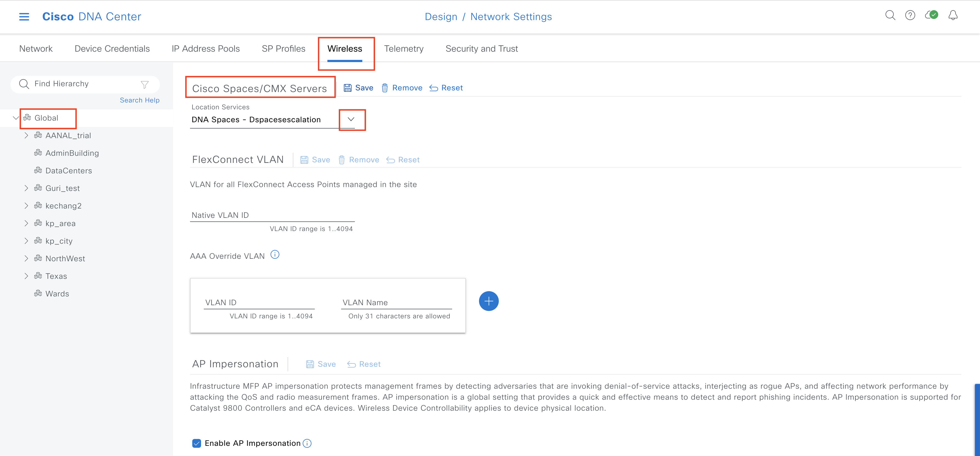Image resolution: width=980 pixels, height=456 pixels.
Task: Switch to the Telemetry tab
Action: pyautogui.click(x=403, y=49)
